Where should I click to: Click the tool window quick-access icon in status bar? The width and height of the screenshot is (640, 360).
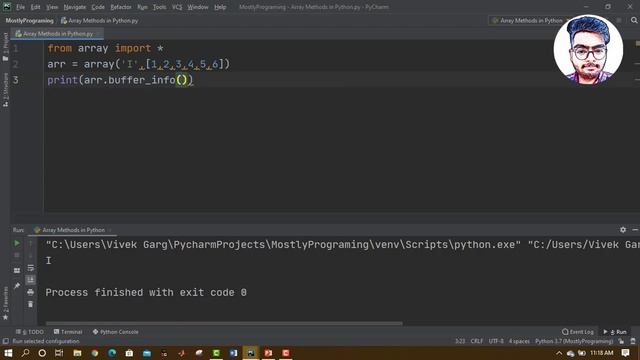click(5, 341)
